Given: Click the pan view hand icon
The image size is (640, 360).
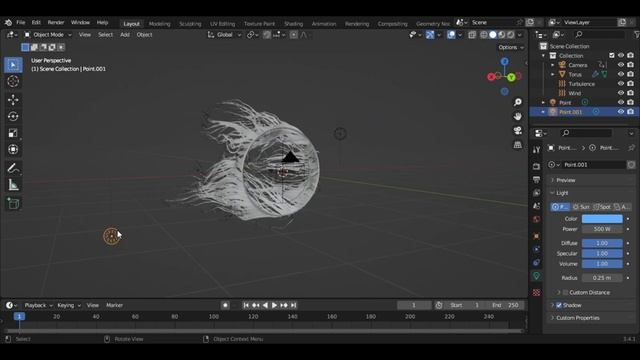Looking at the screenshot, I should tap(518, 116).
